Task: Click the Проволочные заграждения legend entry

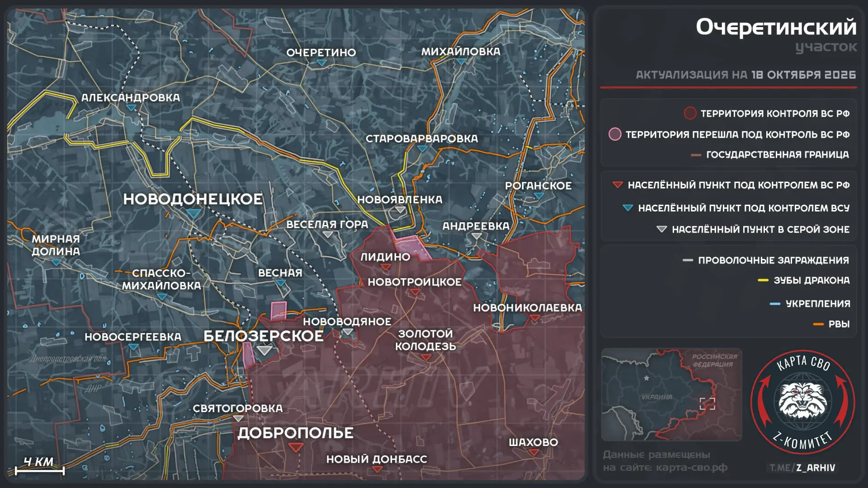Action: click(x=766, y=260)
